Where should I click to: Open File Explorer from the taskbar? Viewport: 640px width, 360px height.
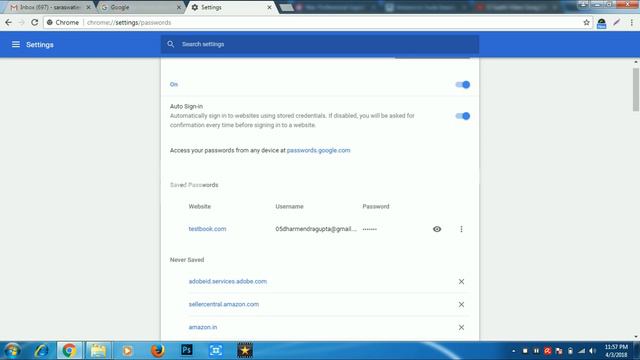tap(98, 351)
